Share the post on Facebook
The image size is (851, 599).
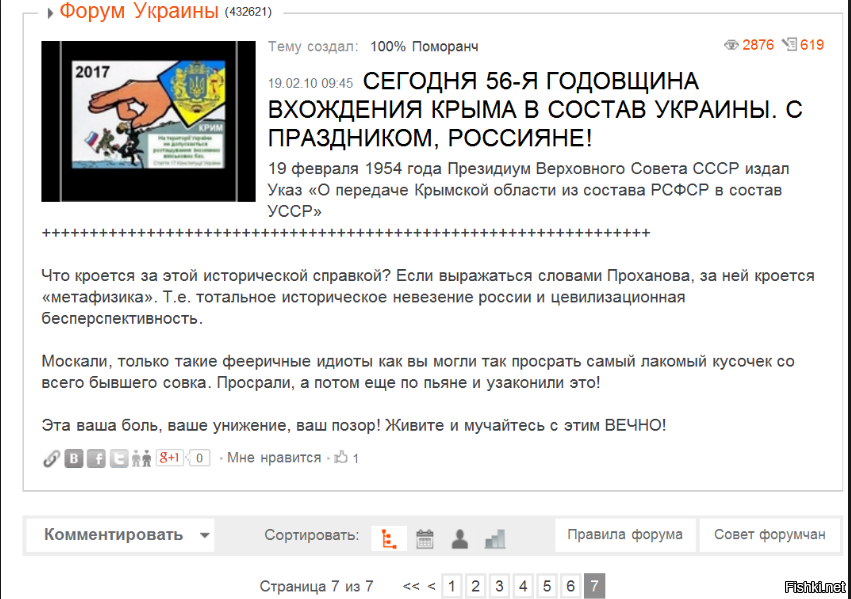point(97,459)
